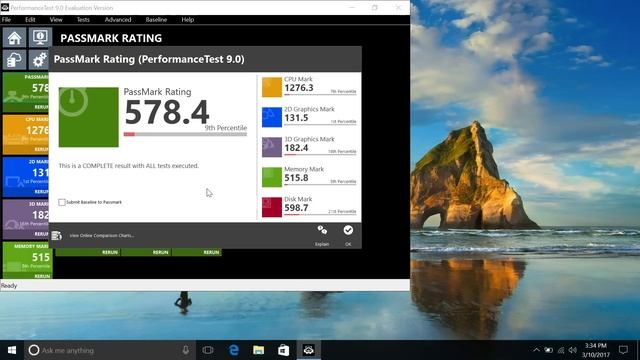
Task: Open the Baseline menu
Action: click(x=156, y=20)
